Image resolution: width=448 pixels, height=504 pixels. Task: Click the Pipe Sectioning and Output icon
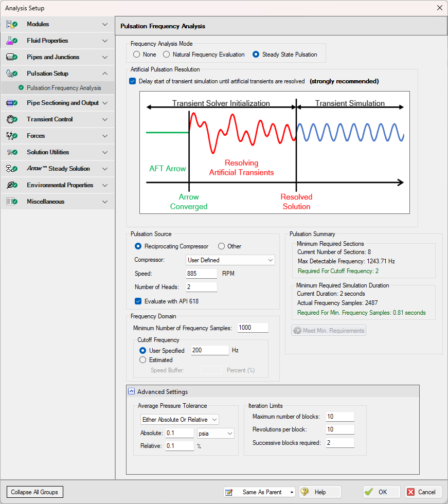pyautogui.click(x=10, y=102)
